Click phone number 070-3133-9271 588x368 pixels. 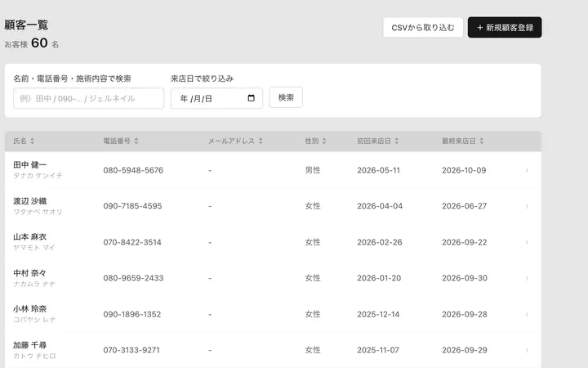pyautogui.click(x=131, y=350)
